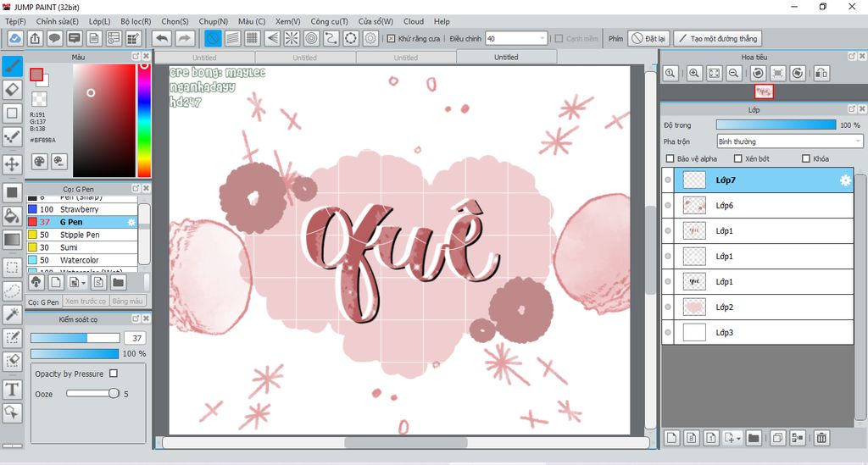
Task: Click the export share icon
Action: [35, 39]
